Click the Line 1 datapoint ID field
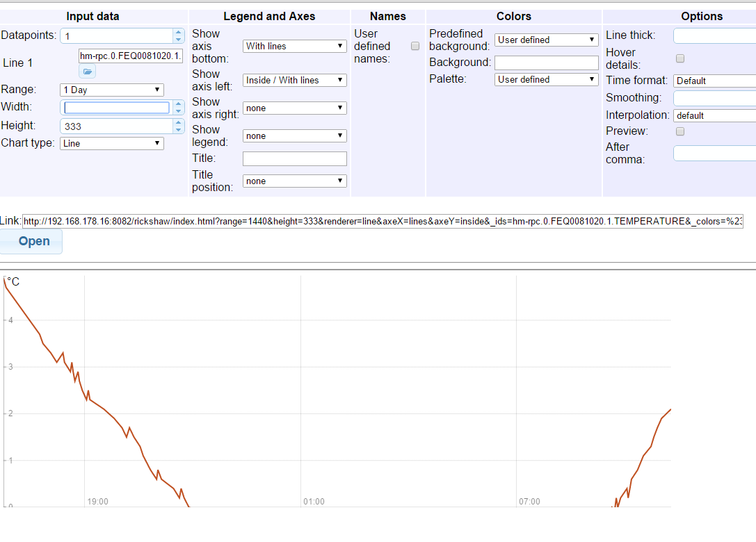Image resolution: width=756 pixels, height=542 pixels. 131,56
